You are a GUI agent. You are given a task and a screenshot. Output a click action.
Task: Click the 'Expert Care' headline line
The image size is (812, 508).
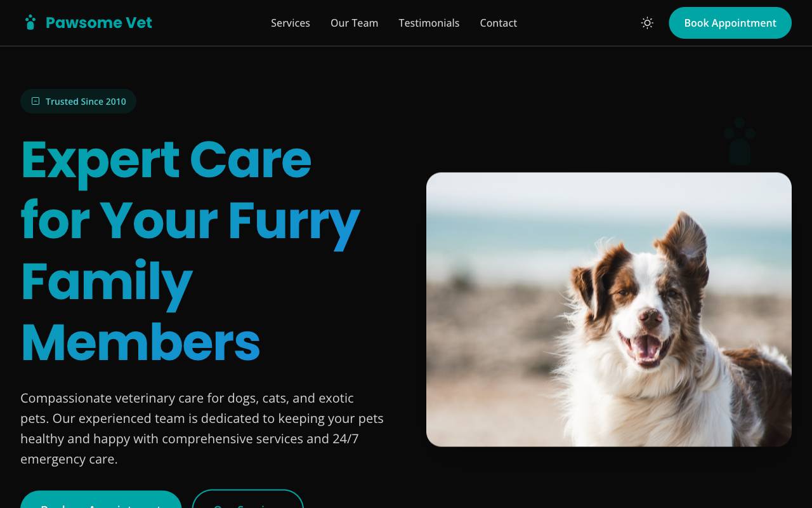(166, 159)
